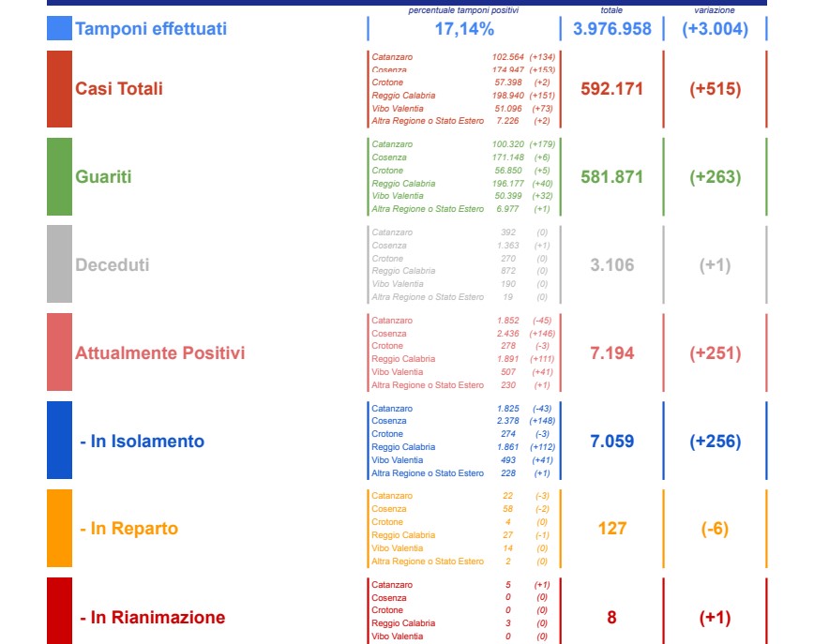Click the Attualmente Positivi label
The width and height of the screenshot is (814, 644).
[159, 353]
